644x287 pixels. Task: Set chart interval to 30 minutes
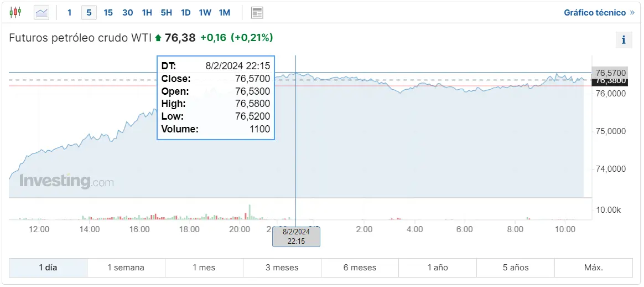(127, 12)
